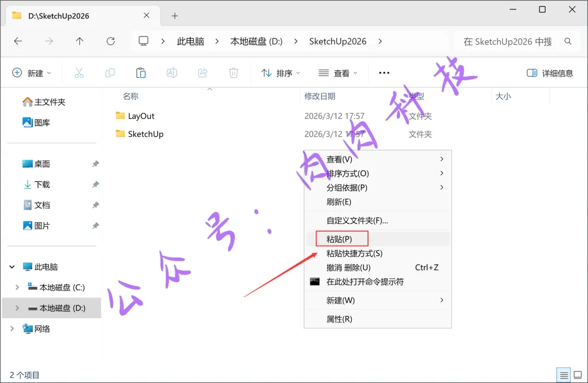The image size is (588, 383).
Task: Expand the 本地磁盘 (C:) tree node
Action: click(17, 287)
